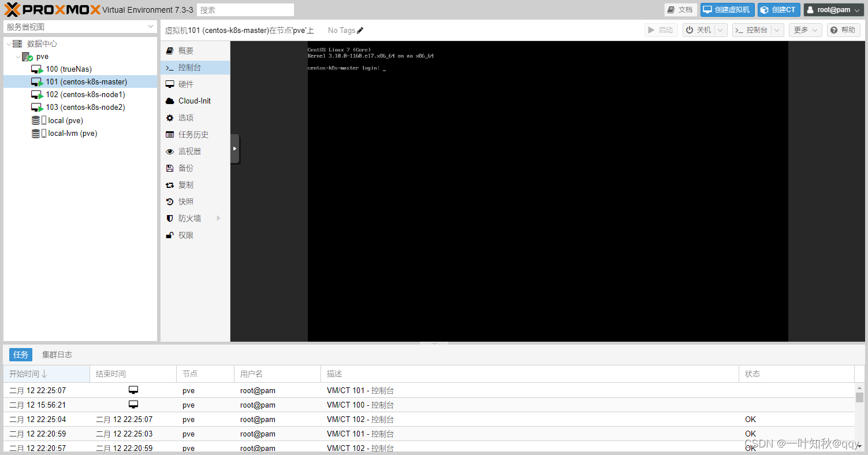Sort by 节点 column header
The image size is (868, 455).
pos(206,374)
